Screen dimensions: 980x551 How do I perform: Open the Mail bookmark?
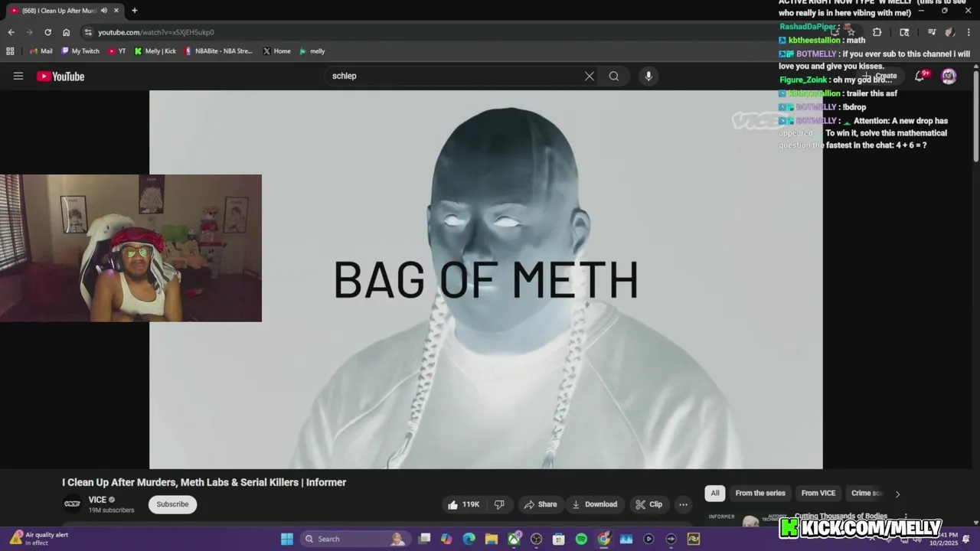tap(41, 51)
